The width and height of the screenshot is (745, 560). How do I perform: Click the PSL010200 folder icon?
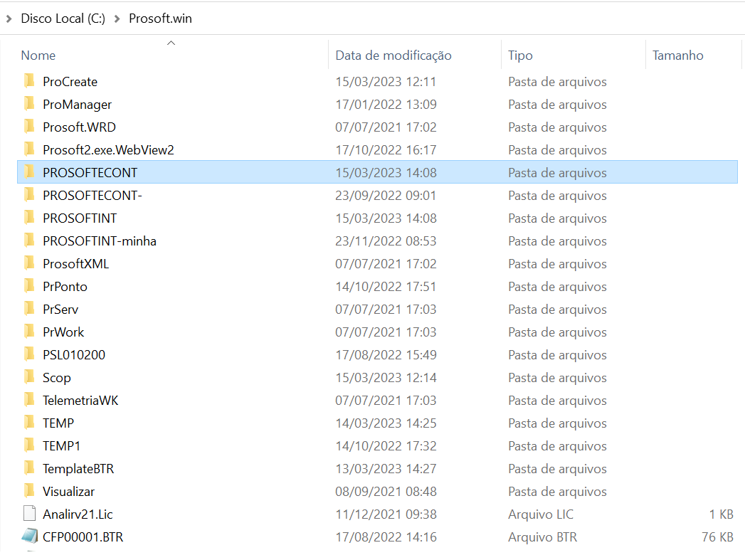29,355
